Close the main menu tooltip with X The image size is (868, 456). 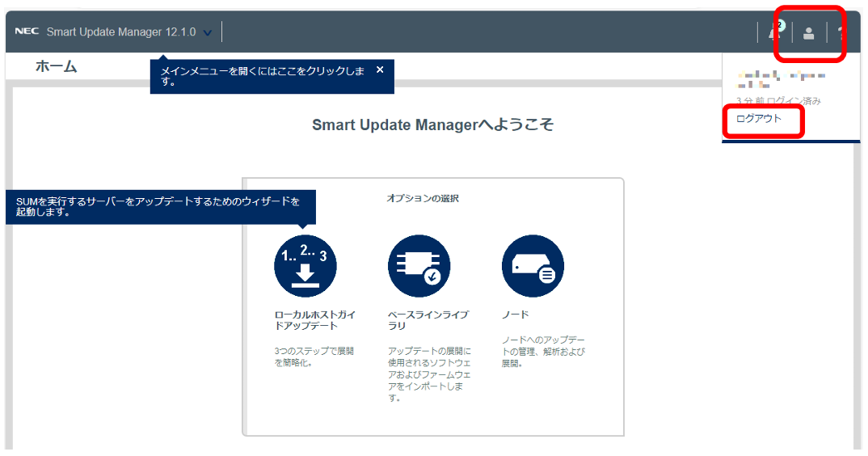[x=380, y=70]
